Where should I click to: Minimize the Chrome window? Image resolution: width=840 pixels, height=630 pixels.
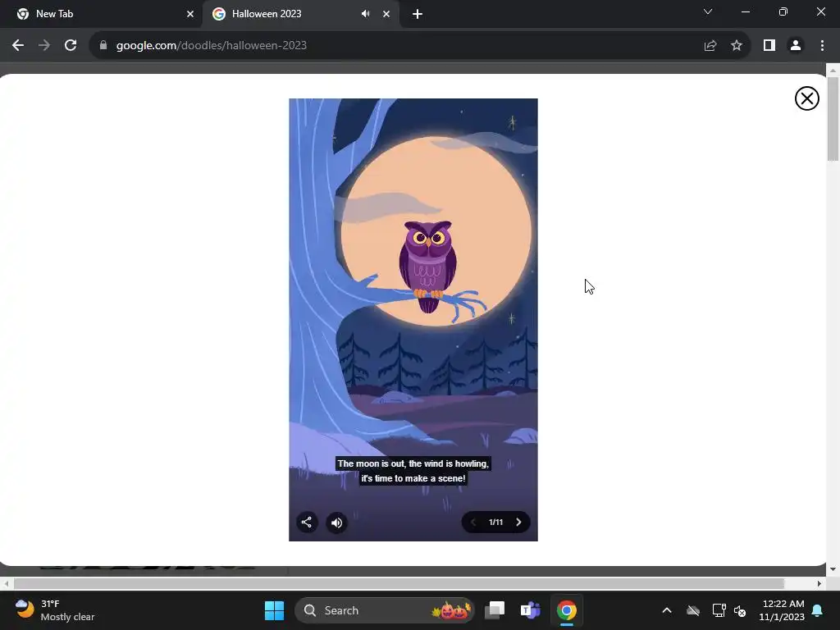pos(745,11)
